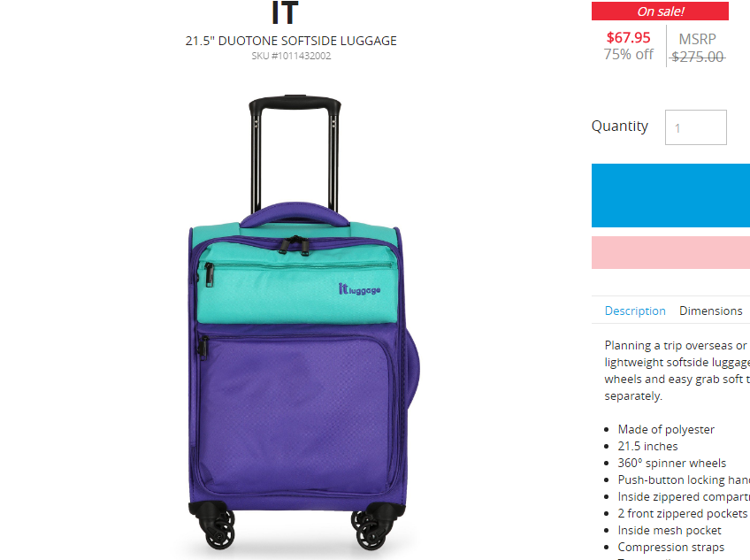Viewport: 750px width, 560px height.
Task: Switch to the Description tab
Action: 635,311
